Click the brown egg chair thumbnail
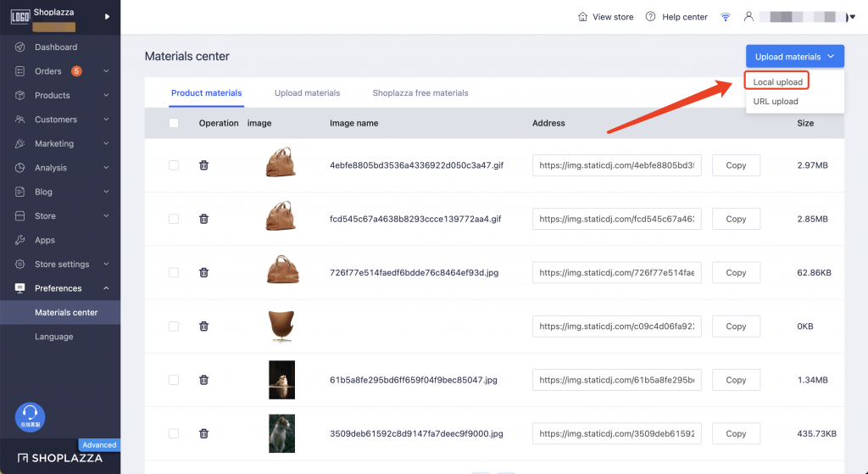Screen dimensions: 868x474 pyautogui.click(x=281, y=326)
